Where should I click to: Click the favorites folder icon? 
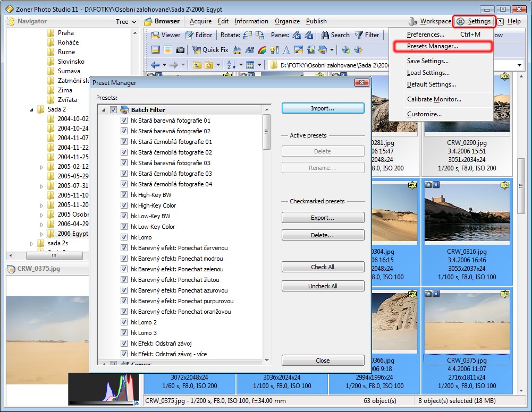pyautogui.click(x=209, y=65)
